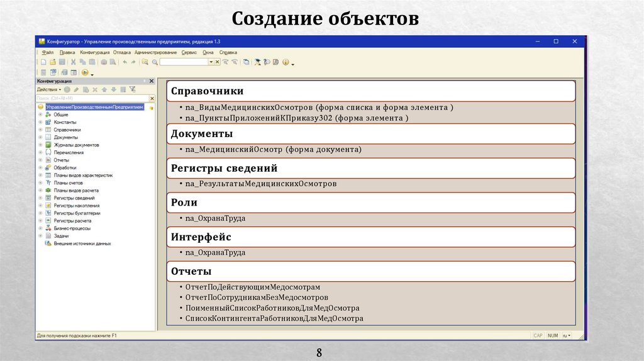Click the About info icon
The height and width of the screenshot is (361, 644).
coord(286,62)
